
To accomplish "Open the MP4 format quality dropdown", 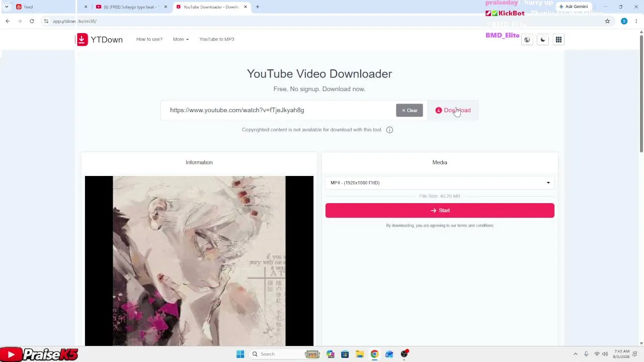I will [x=440, y=183].
